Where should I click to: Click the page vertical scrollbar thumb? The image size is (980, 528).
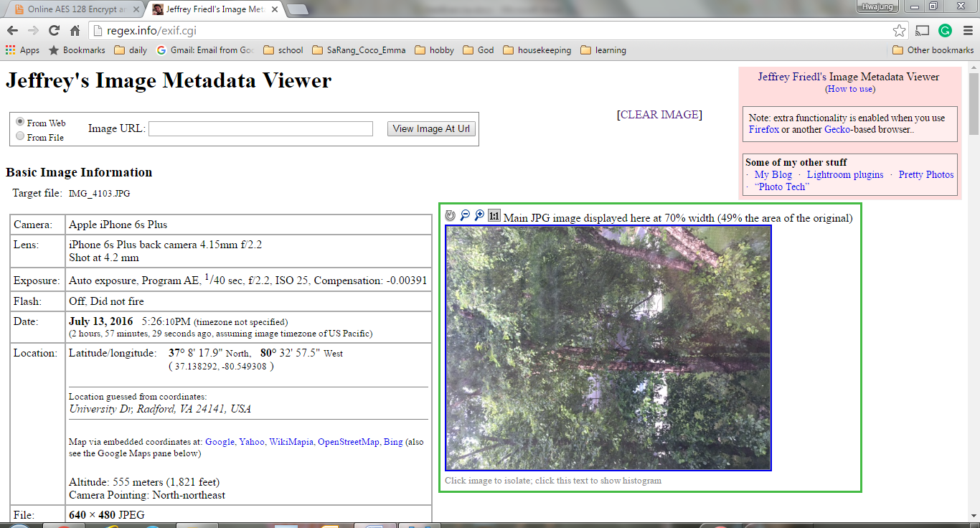[x=974, y=103]
